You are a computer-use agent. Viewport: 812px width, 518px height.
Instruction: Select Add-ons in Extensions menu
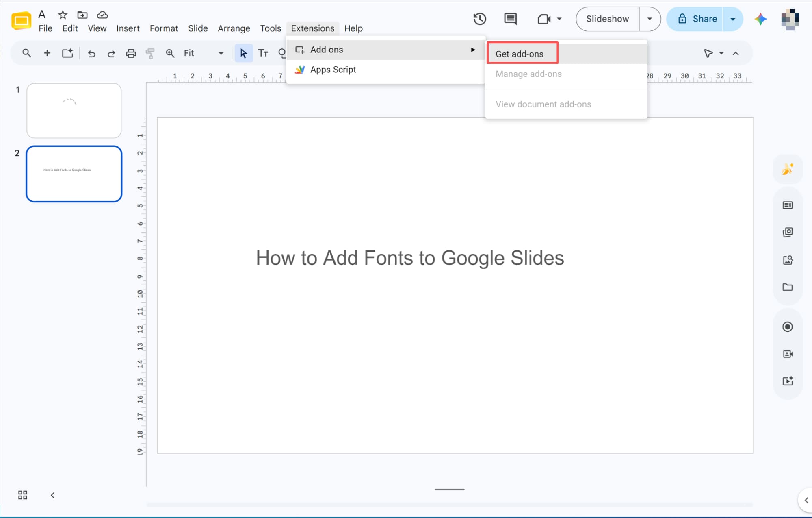(385, 50)
